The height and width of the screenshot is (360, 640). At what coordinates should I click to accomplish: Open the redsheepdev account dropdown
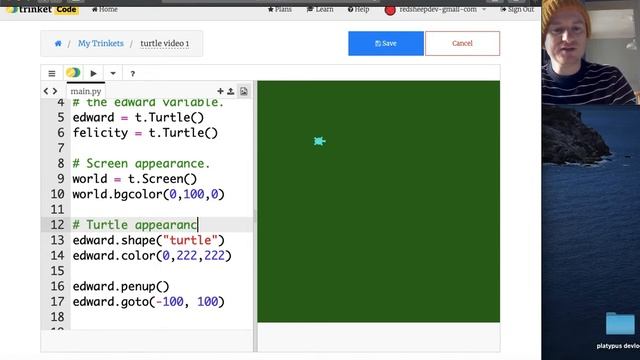443,9
